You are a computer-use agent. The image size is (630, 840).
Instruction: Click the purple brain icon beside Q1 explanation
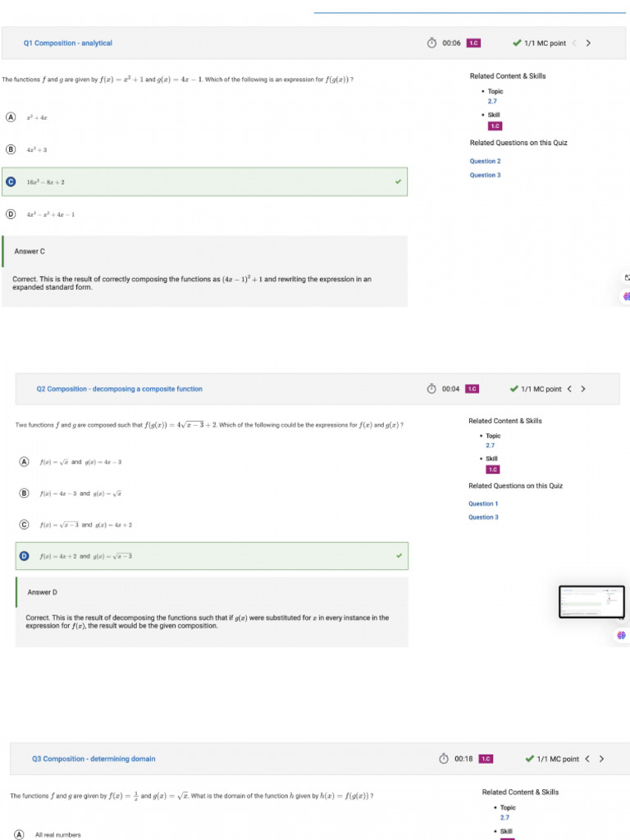click(x=627, y=295)
